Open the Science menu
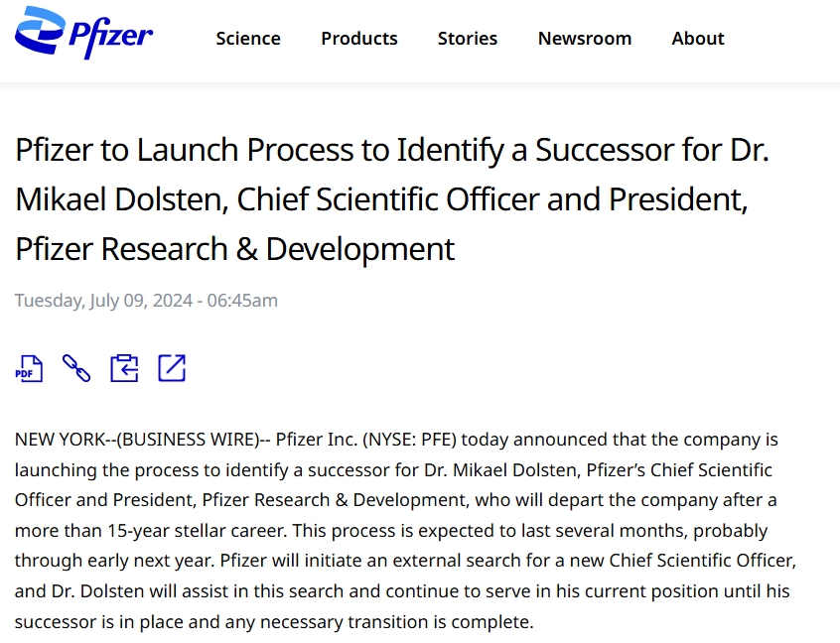840x643 pixels. click(x=248, y=39)
